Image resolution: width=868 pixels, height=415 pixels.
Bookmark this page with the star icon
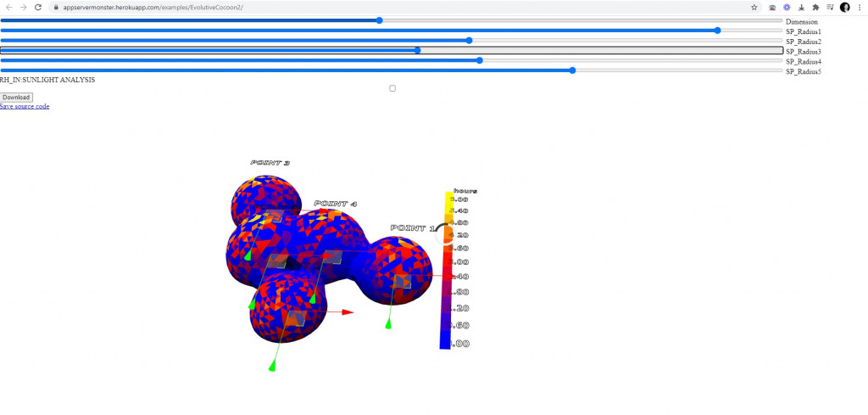[x=754, y=7]
